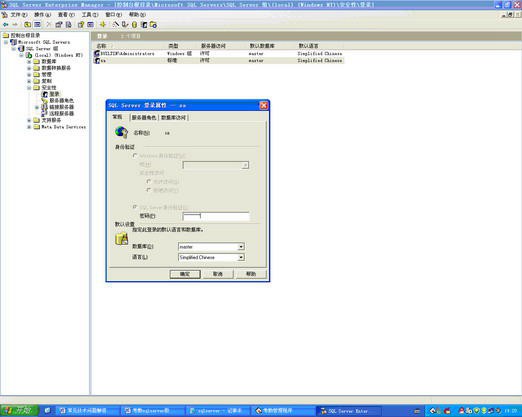Open Properties via the toolbar icon
The height and width of the screenshot is (417, 522).
pos(59,25)
